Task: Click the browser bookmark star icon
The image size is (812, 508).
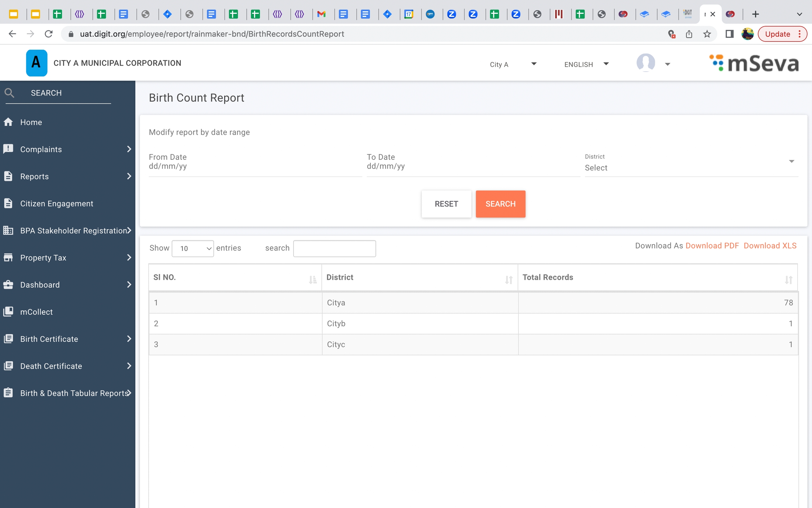Action: (x=707, y=34)
